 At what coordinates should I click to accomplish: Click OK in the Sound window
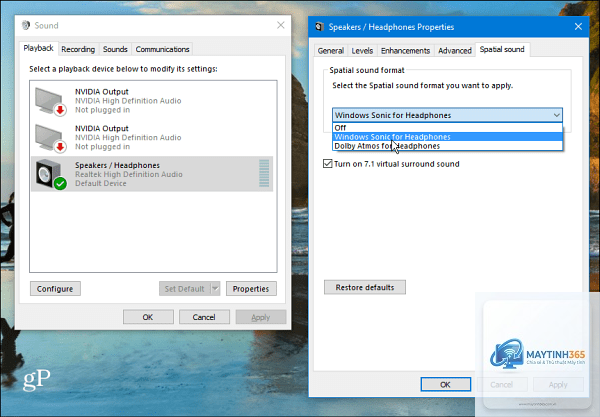coord(148,317)
